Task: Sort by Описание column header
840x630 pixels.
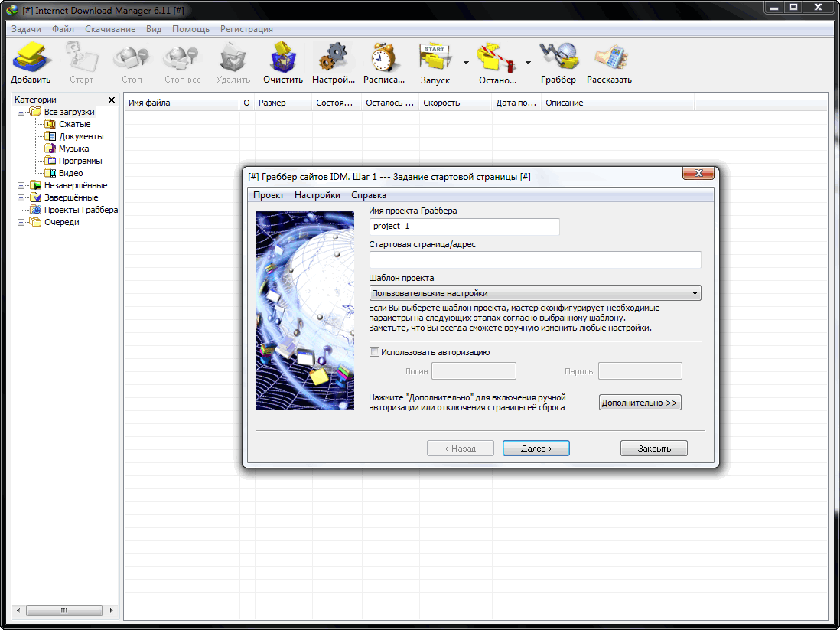Action: 618,103
